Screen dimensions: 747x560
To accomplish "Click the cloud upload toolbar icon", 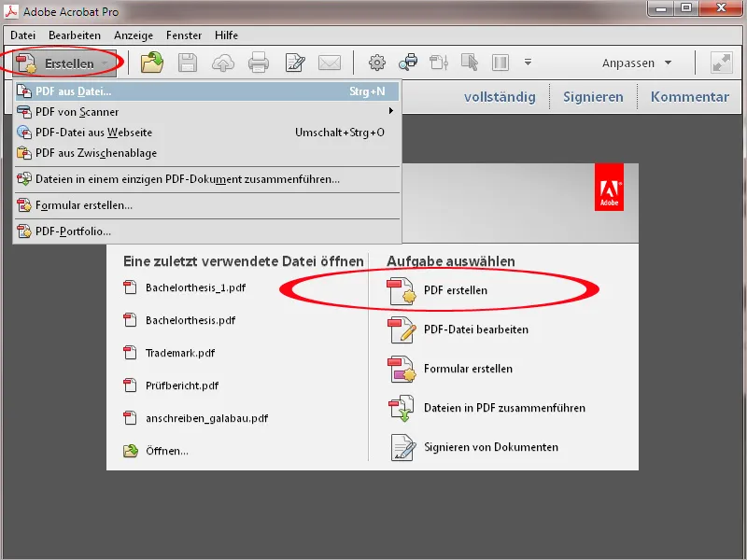I will pos(222,63).
